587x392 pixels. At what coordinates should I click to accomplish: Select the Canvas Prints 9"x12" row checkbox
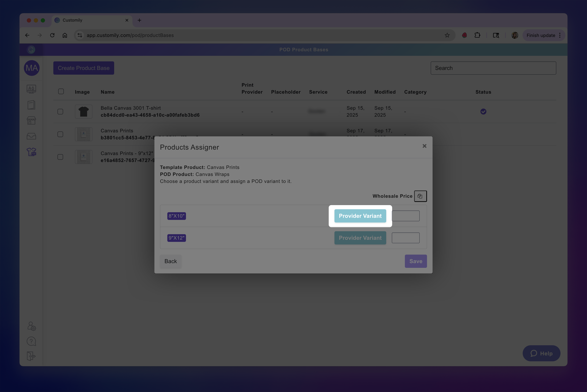coord(60,157)
